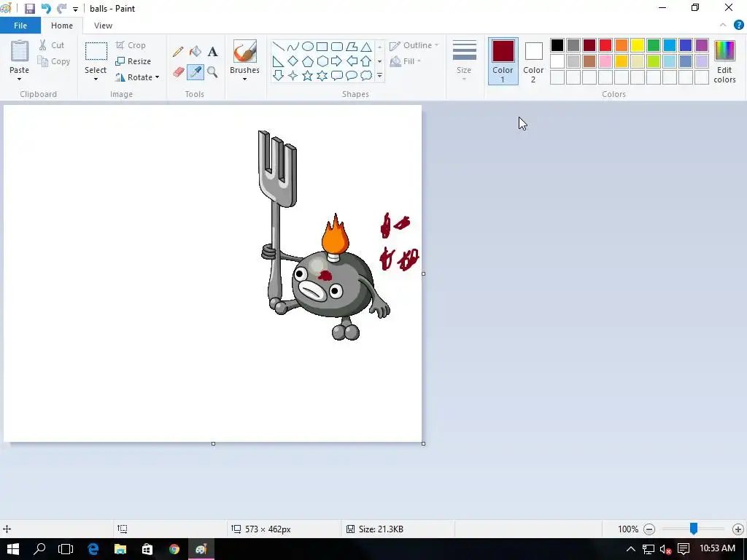Click the zoom out minus button

[x=649, y=529]
